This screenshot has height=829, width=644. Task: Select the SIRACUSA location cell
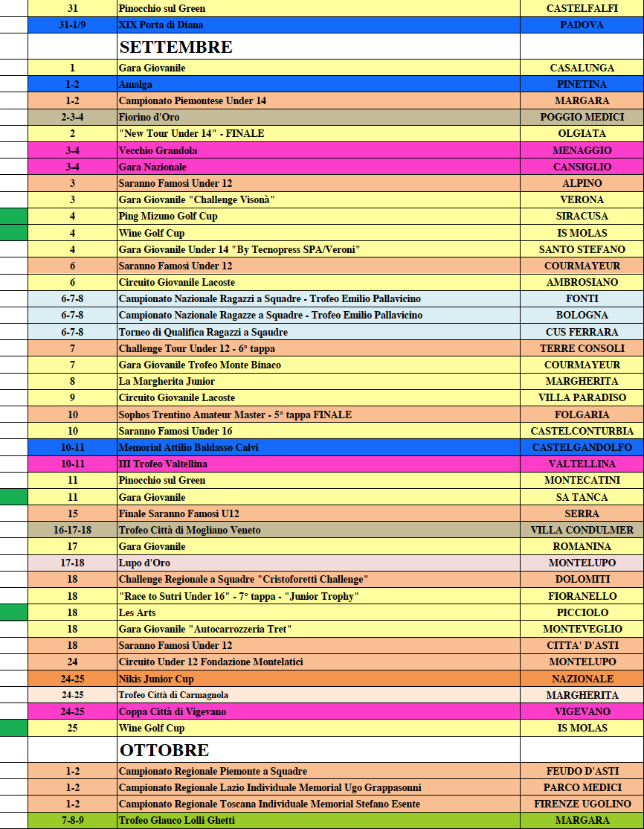pyautogui.click(x=582, y=216)
